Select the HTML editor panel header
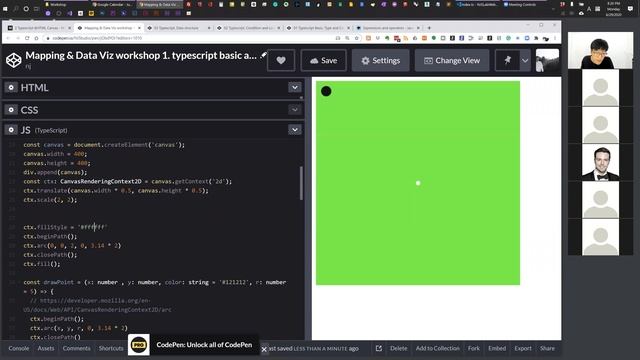 click(153, 88)
